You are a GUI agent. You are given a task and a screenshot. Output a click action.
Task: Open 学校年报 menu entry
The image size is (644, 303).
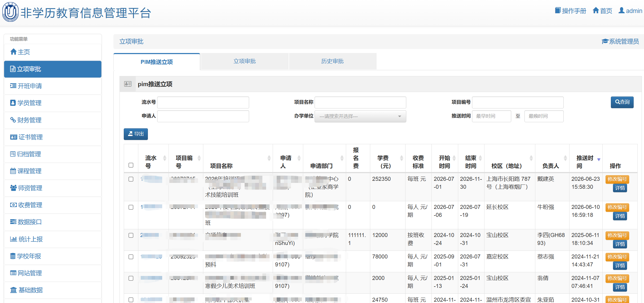(53, 256)
